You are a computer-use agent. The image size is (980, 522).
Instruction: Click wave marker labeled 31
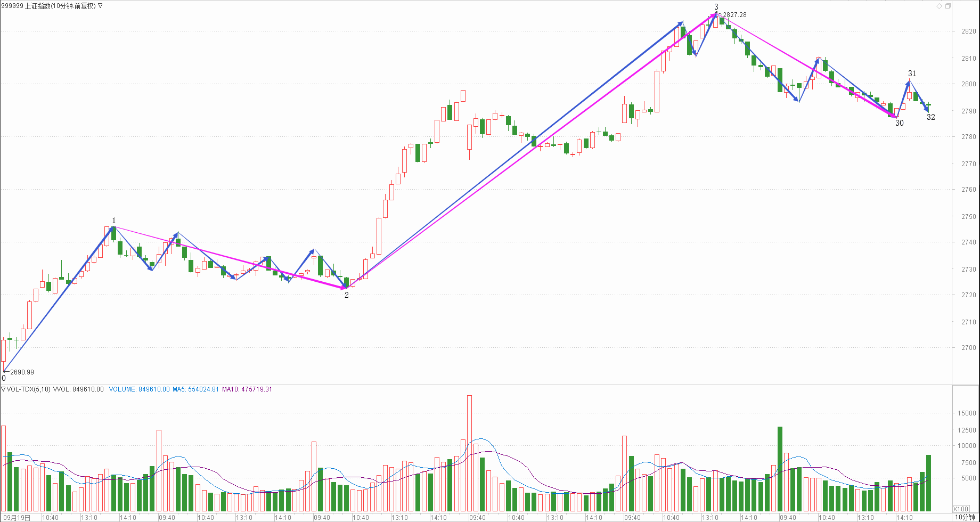coord(912,74)
